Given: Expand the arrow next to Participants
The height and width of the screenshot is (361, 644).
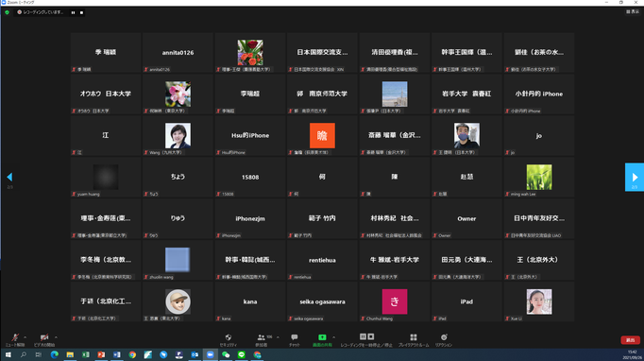Looking at the screenshot, I should click(278, 337).
